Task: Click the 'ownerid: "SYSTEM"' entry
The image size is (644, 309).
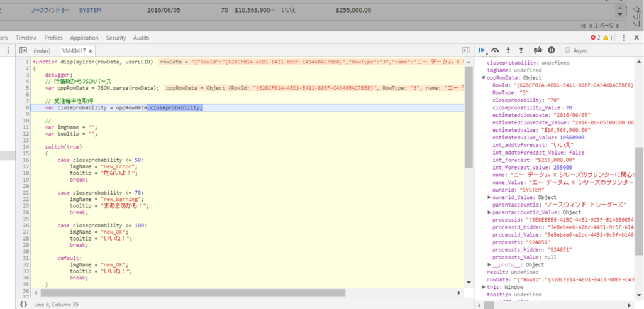Action: (x=518, y=190)
